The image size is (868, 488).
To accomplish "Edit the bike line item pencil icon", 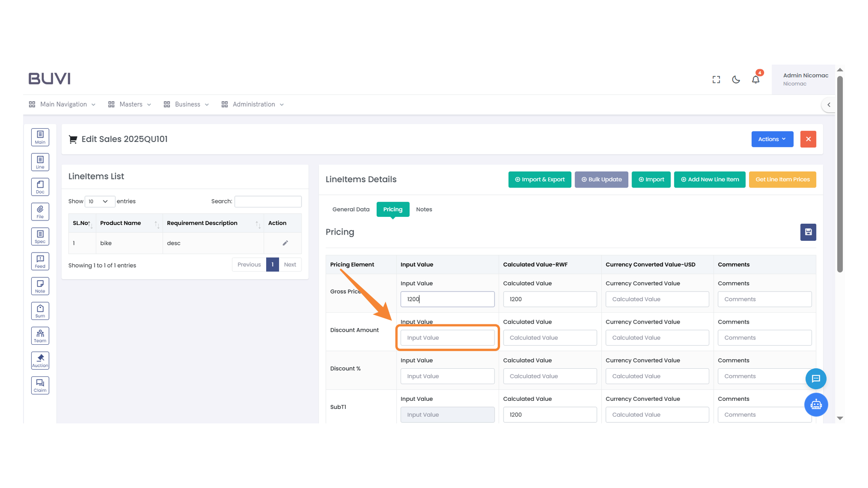I will (x=285, y=243).
